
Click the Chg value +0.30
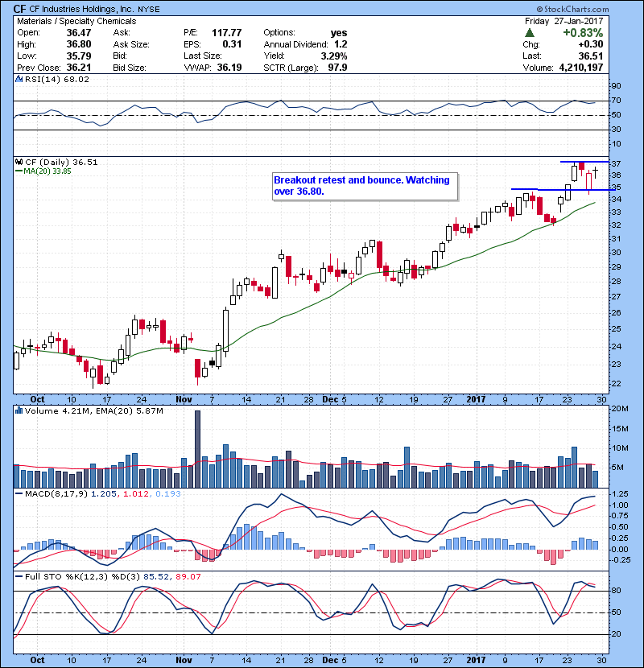(x=590, y=44)
